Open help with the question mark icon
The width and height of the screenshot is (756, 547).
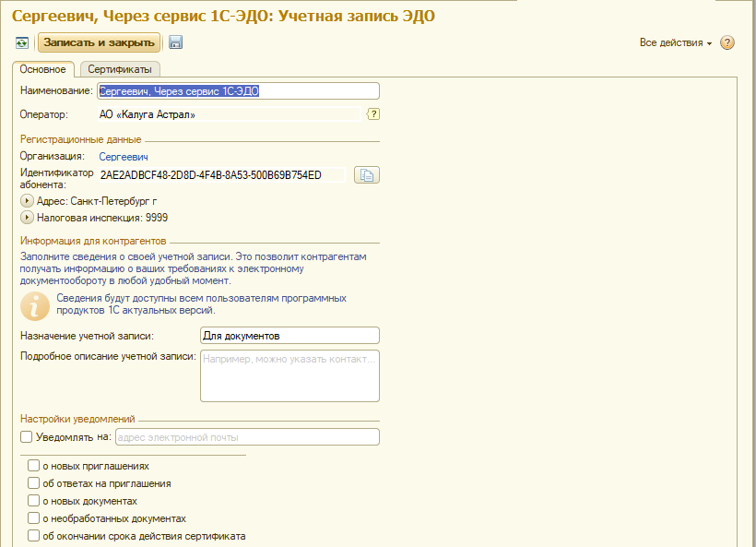(727, 43)
